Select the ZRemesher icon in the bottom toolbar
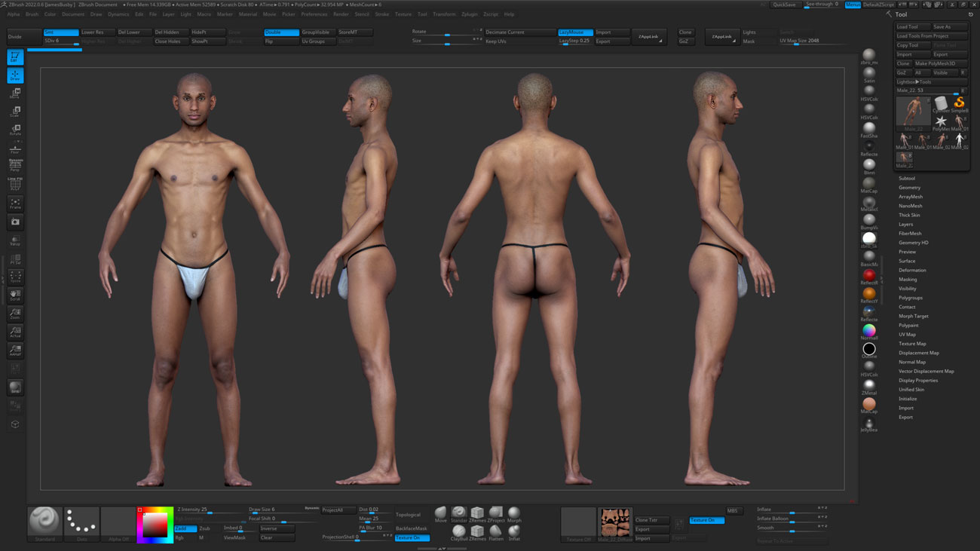Image resolution: width=980 pixels, height=551 pixels. click(x=478, y=512)
